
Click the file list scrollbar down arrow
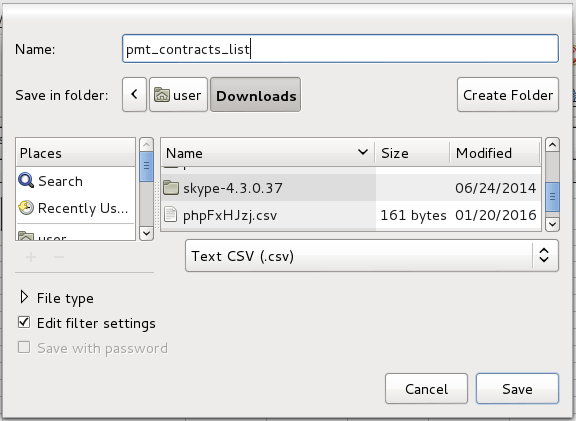(552, 224)
